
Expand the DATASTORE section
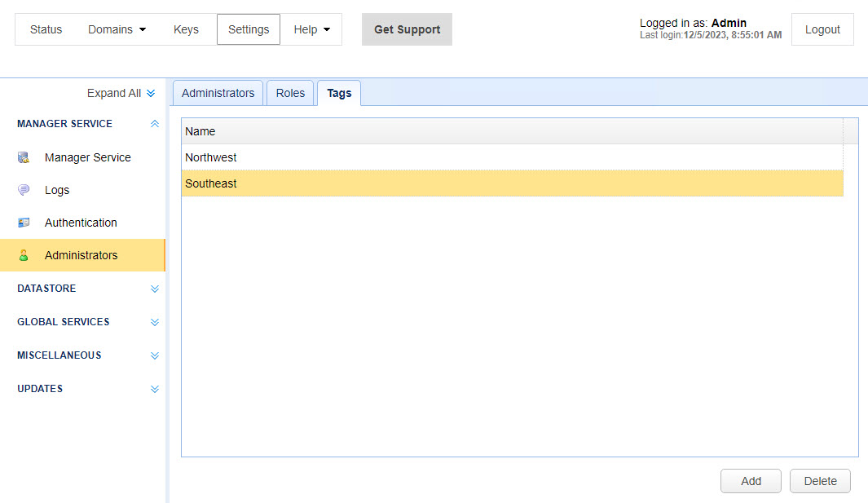155,289
